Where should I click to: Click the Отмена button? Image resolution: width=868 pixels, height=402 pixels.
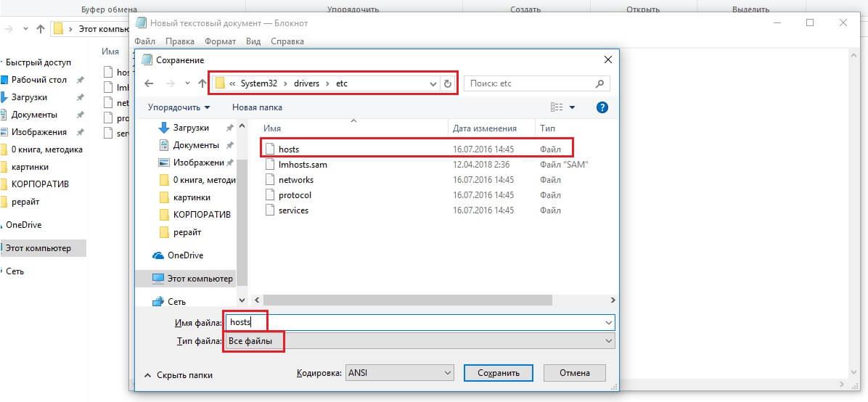pyautogui.click(x=575, y=373)
